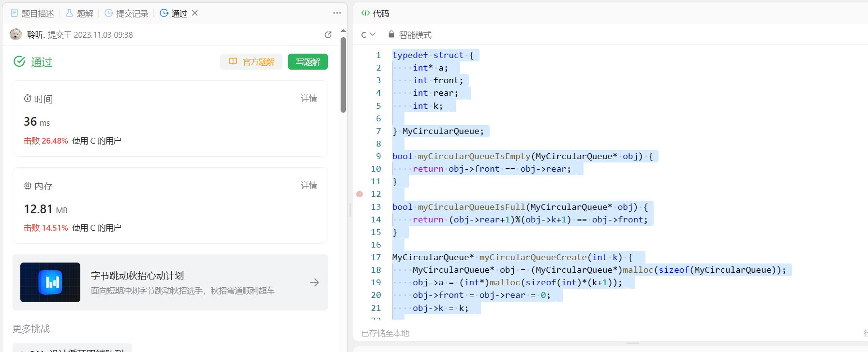
Task: Click line number 1 in the editor
Action: tap(378, 55)
